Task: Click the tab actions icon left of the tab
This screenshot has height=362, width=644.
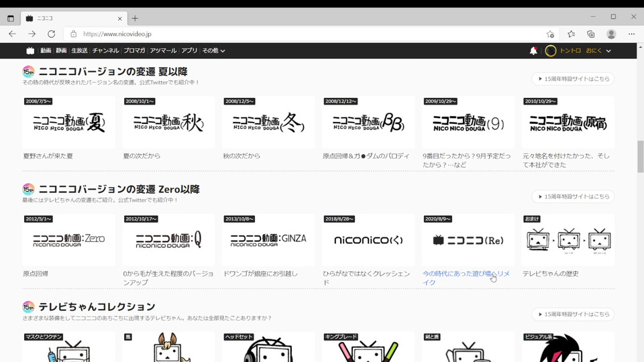Action: coord(11,18)
